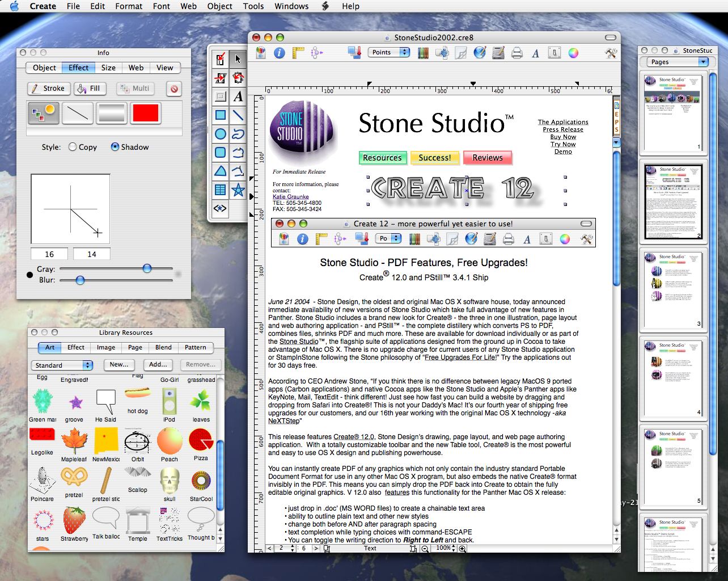
Task: Click the printer icon in main toolbar
Action: (x=517, y=53)
